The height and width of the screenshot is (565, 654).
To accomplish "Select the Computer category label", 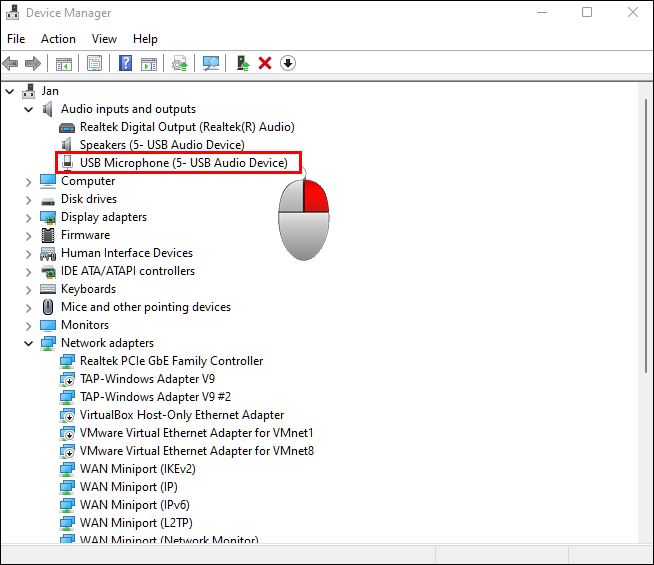I will tap(88, 181).
